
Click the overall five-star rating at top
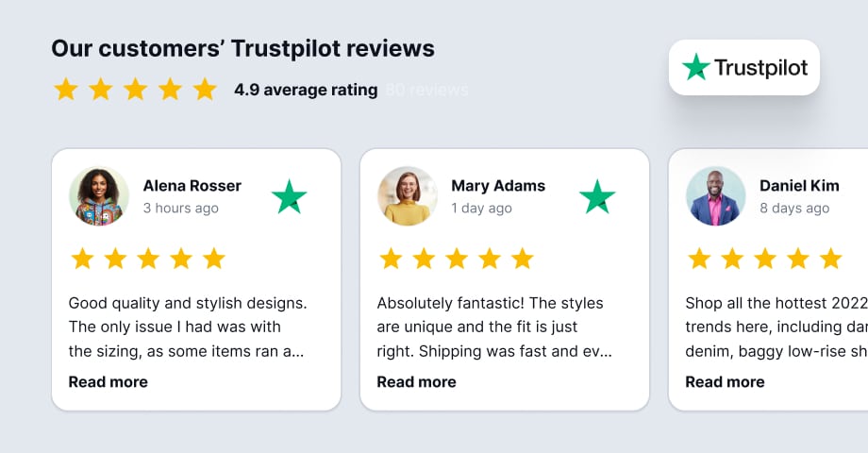[x=135, y=90]
